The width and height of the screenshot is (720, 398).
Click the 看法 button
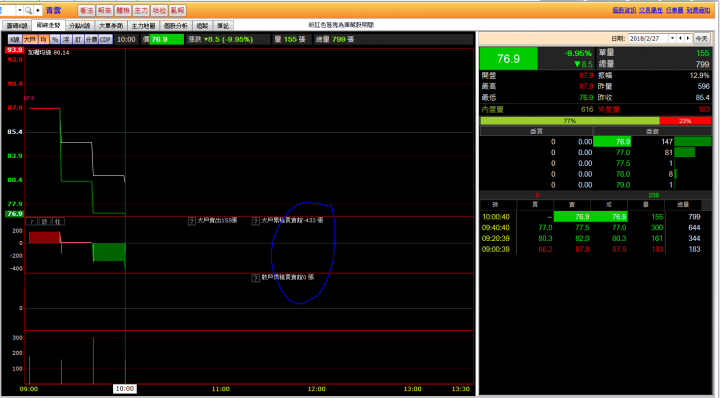coord(86,10)
